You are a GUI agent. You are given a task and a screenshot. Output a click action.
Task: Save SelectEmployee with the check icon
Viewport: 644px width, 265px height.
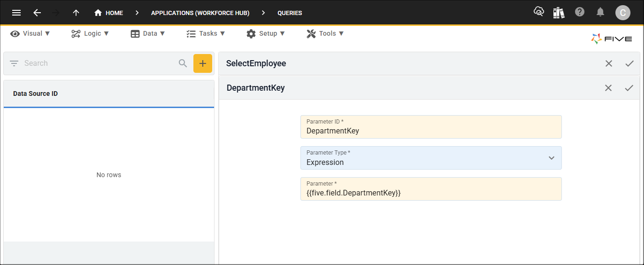click(629, 63)
